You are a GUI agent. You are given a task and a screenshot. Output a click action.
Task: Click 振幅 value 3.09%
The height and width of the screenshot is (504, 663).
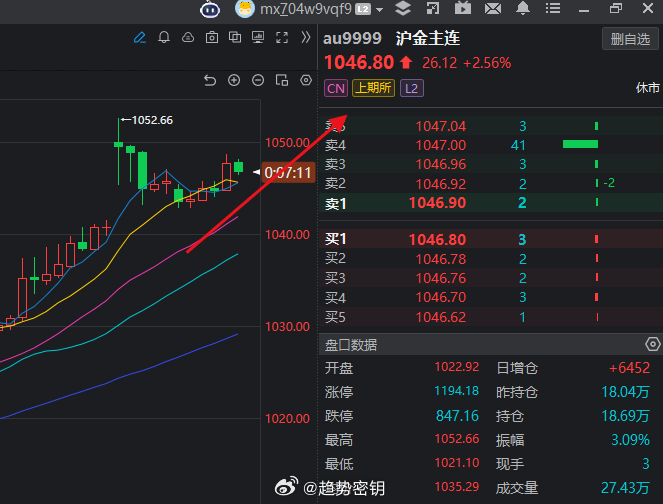tap(630, 440)
